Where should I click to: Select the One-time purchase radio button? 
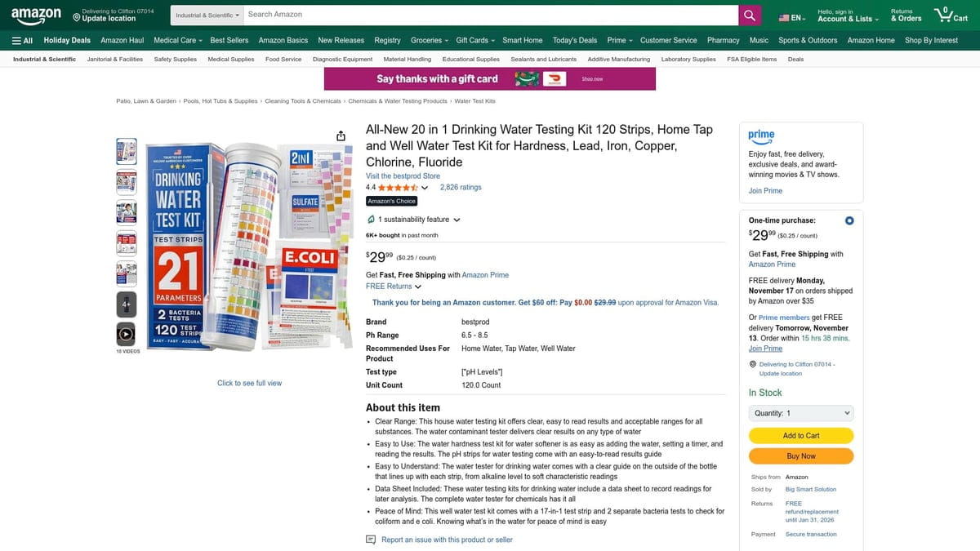[x=849, y=220]
